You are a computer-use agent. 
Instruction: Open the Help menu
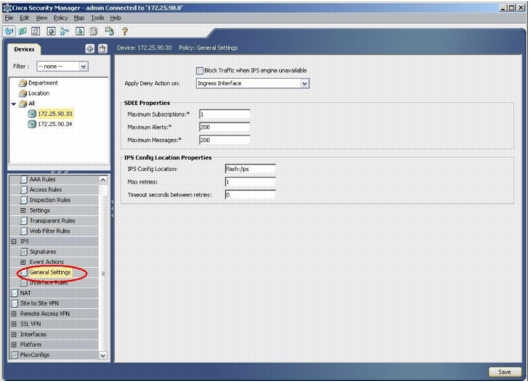point(115,18)
